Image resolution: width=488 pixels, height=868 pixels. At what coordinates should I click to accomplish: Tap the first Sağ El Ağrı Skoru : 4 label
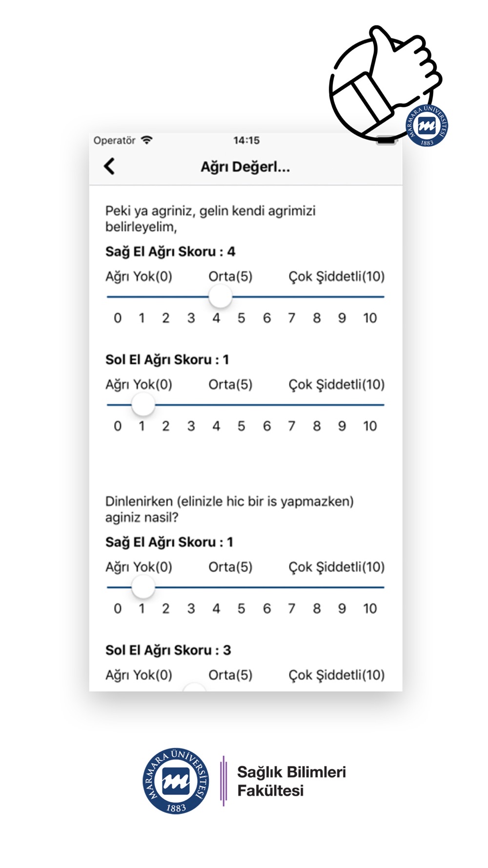click(x=170, y=251)
